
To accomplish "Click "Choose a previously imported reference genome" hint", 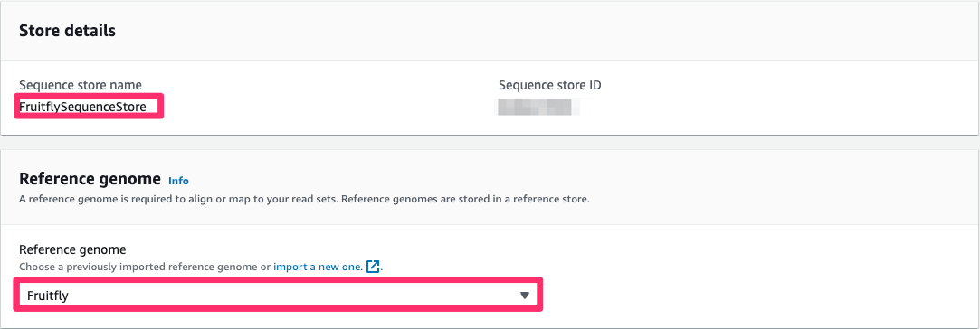I will point(145,267).
